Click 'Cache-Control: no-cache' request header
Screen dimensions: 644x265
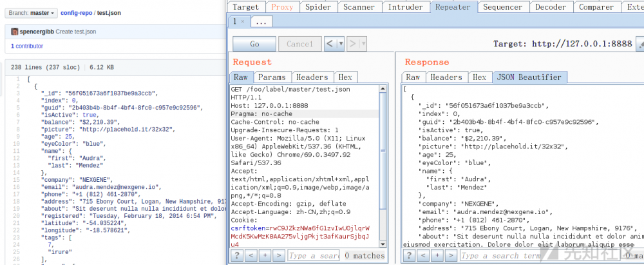pyautogui.click(x=275, y=122)
